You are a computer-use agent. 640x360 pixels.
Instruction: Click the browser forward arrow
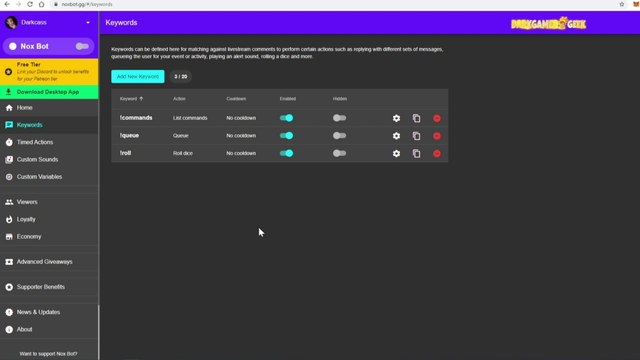pyautogui.click(x=18, y=4)
